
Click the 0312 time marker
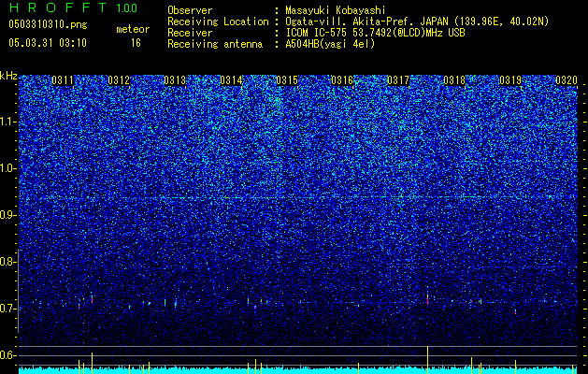point(119,80)
